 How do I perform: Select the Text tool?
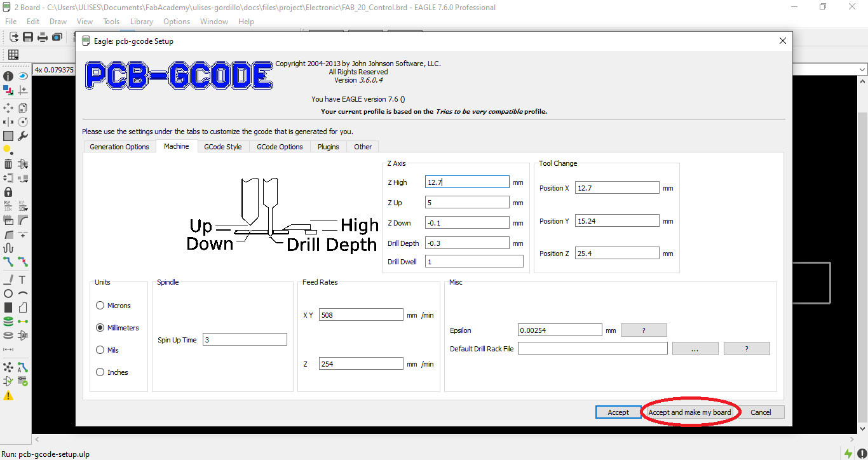point(23,280)
